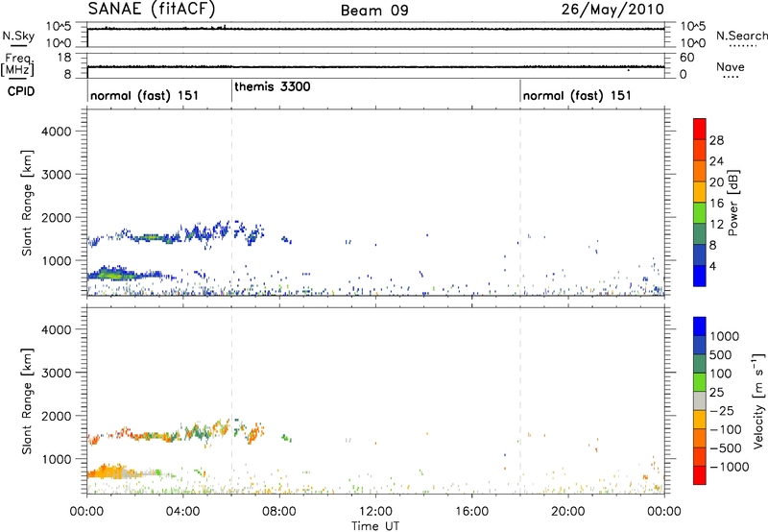Viewport: 768px width, 532px height.
Task: Click the -1000 label on Velocity colorbar
Action: [x=729, y=467]
